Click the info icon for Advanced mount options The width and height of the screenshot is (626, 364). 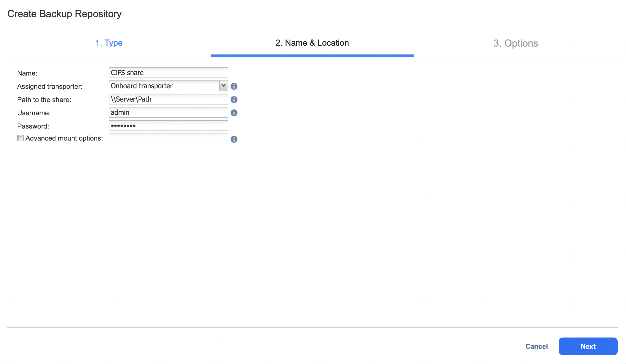click(234, 139)
